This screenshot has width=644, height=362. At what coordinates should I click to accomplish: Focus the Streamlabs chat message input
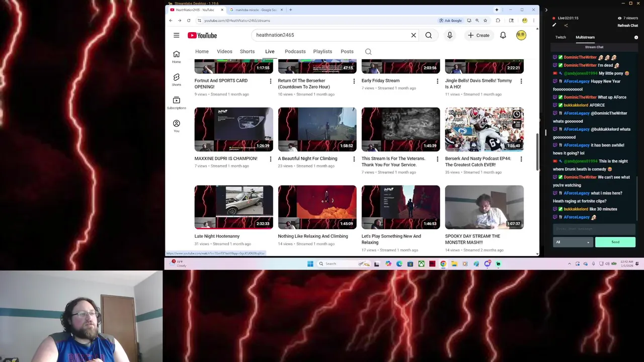click(594, 229)
